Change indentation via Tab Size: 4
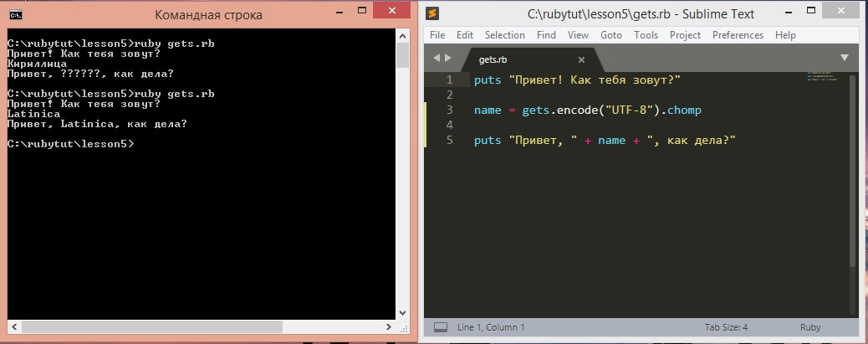The height and width of the screenshot is (344, 868). click(x=727, y=327)
